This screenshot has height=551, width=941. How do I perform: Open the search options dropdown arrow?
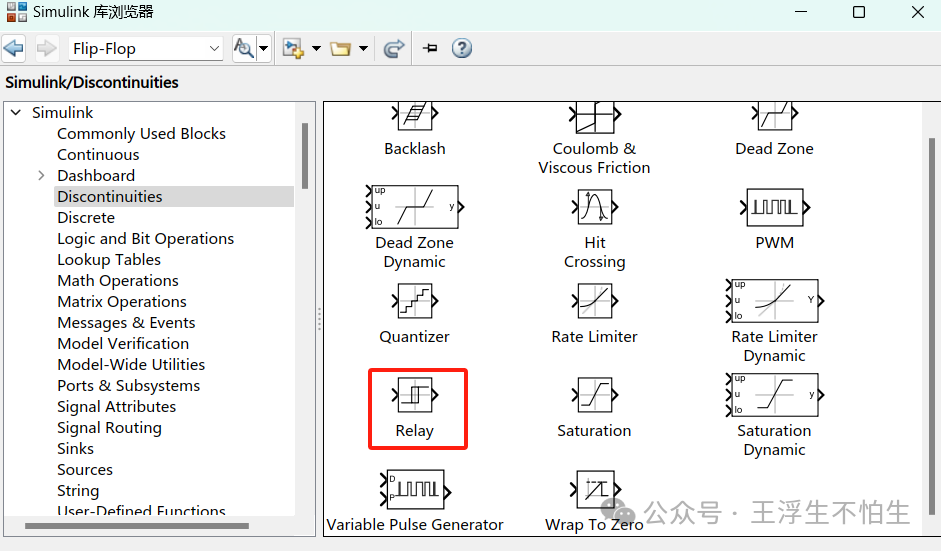pos(263,49)
